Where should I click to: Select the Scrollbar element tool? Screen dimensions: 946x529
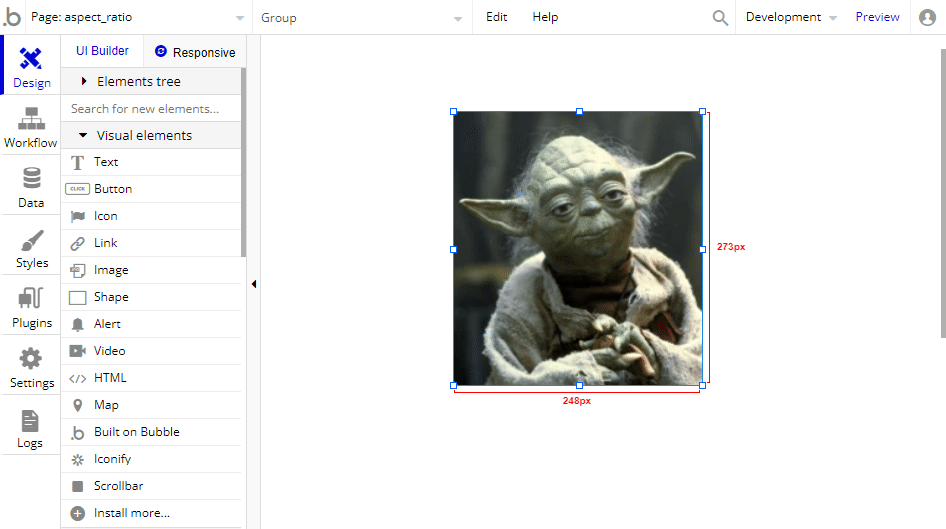point(151,486)
